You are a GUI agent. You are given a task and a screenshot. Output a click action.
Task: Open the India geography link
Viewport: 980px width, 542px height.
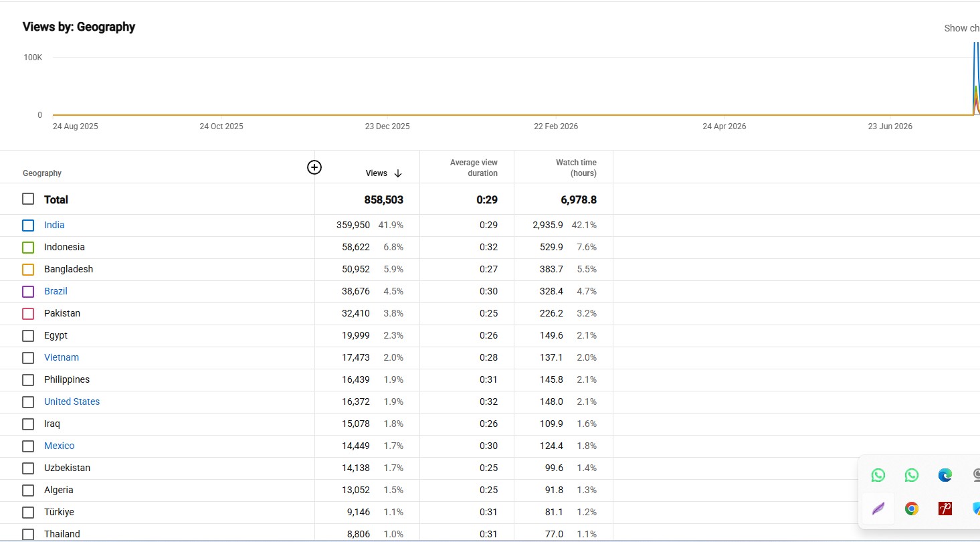tap(54, 225)
